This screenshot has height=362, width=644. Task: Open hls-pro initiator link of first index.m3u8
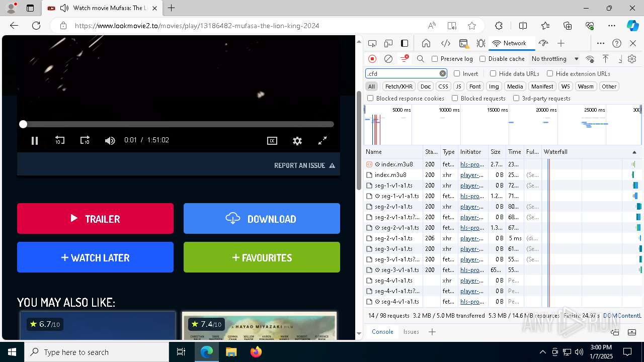[x=472, y=164]
